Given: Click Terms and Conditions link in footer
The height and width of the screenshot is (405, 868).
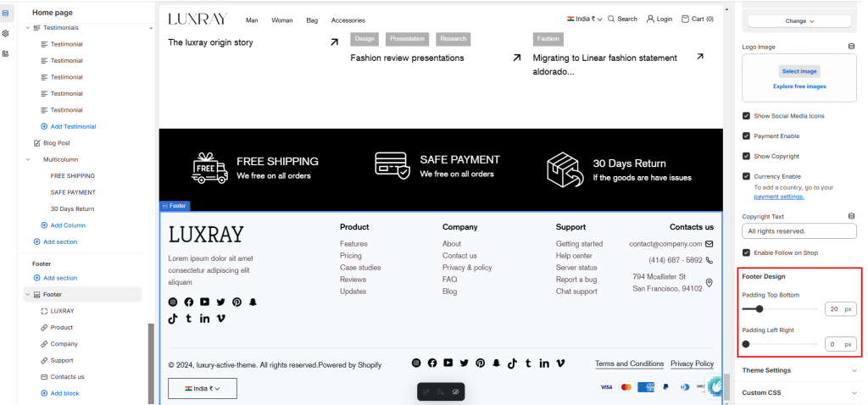Looking at the screenshot, I should pyautogui.click(x=630, y=363).
